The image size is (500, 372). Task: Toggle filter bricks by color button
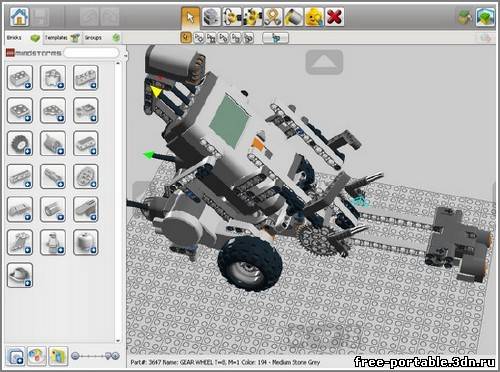[x=37, y=356]
